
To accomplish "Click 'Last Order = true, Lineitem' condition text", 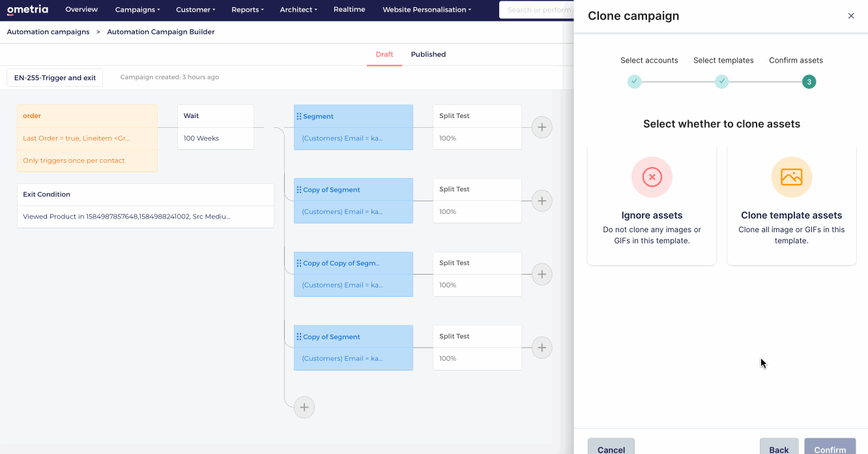I will point(76,138).
